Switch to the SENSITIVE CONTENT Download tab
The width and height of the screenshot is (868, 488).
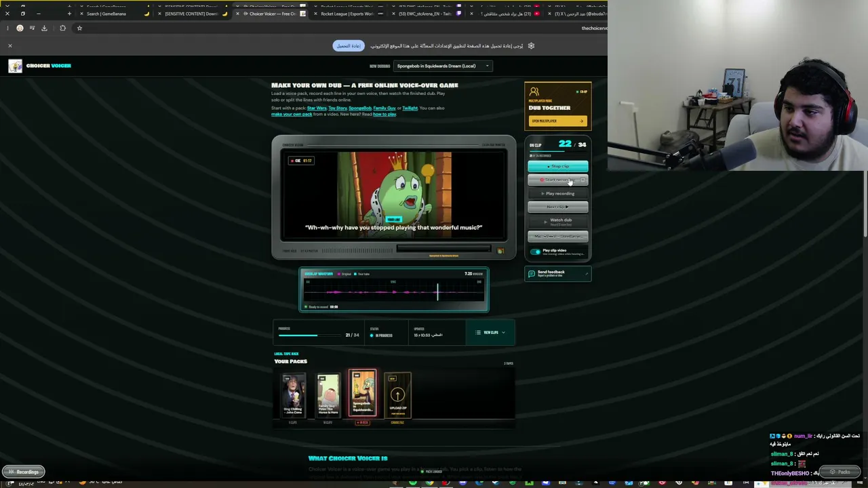click(193, 14)
